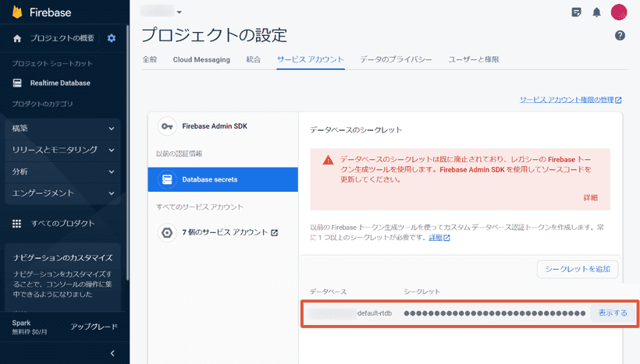Screen dimensions: 640x364
Task: Expand リリースとモニタリング category
Action: pos(63,150)
